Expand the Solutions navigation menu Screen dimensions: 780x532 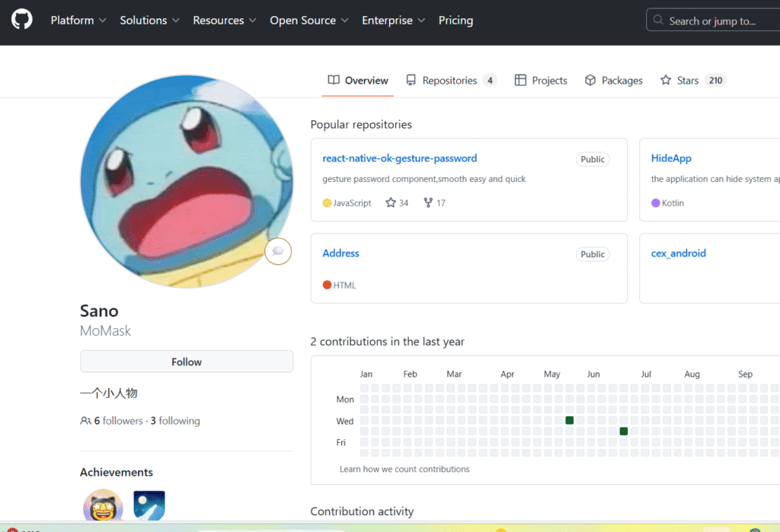(x=149, y=21)
